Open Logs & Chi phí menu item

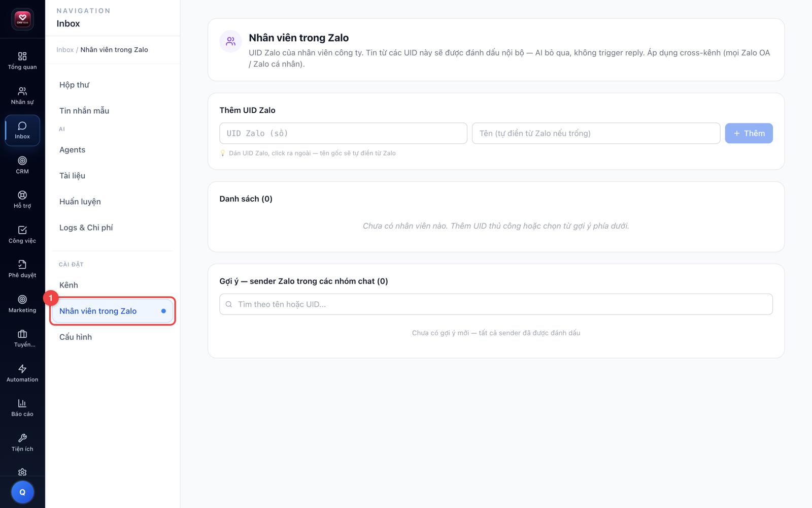(x=113, y=228)
